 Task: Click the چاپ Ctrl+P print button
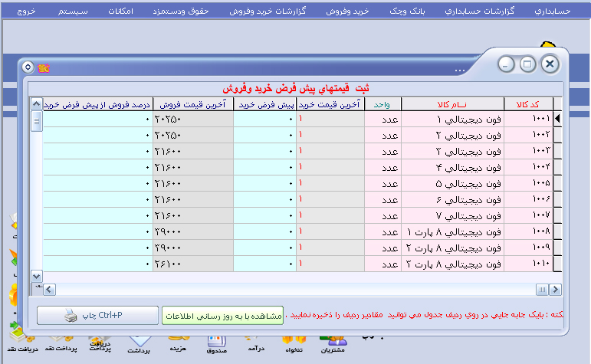point(97,315)
